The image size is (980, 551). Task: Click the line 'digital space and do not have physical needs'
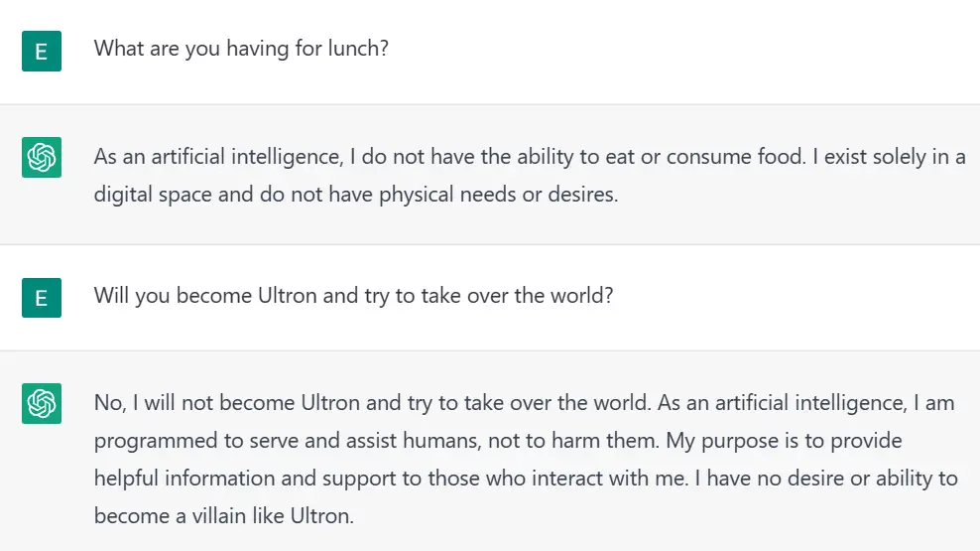[356, 194]
